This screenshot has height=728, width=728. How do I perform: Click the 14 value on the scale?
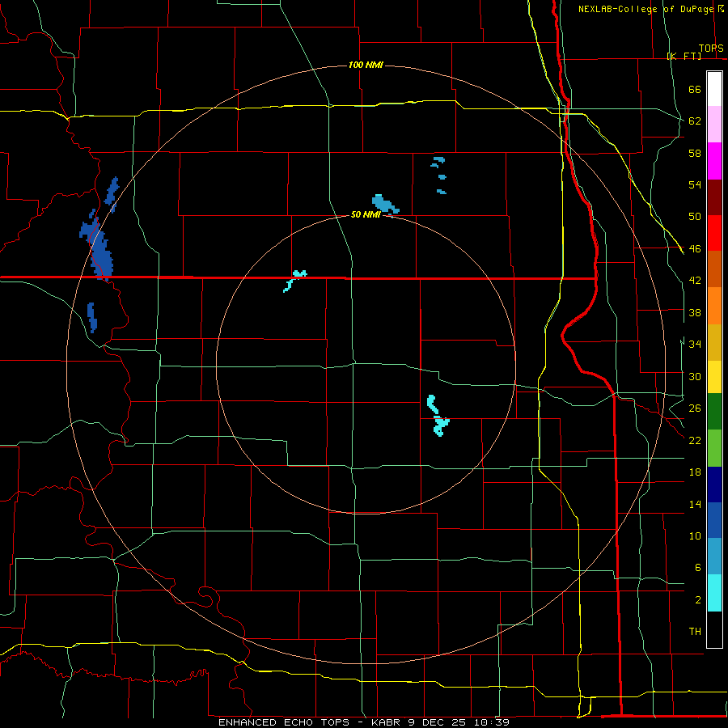point(695,504)
